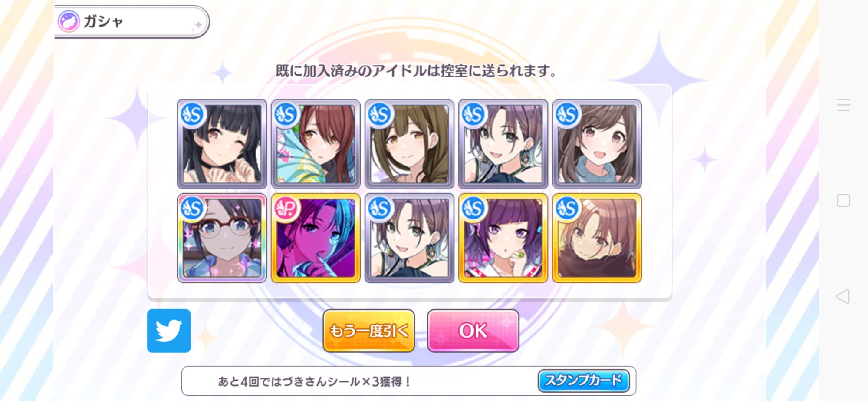Viewport: 868px width, 401px height.
Task: Tap the gacha icon in the header
Action: pyautogui.click(x=69, y=21)
